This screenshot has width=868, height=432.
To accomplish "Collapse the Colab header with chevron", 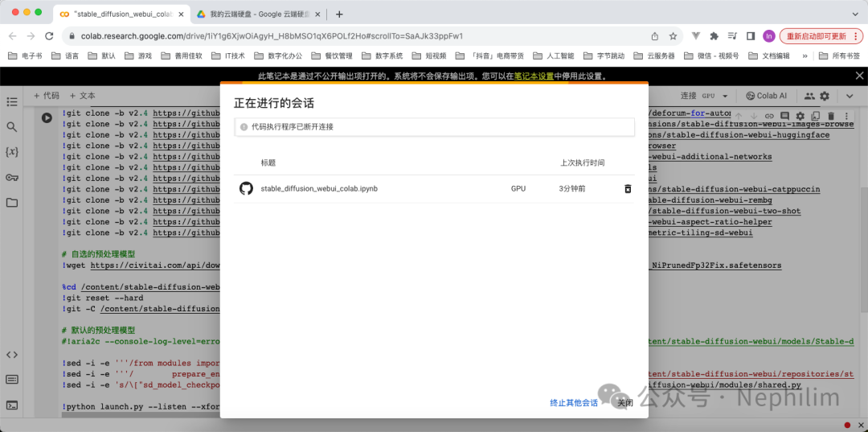I will click(x=850, y=96).
